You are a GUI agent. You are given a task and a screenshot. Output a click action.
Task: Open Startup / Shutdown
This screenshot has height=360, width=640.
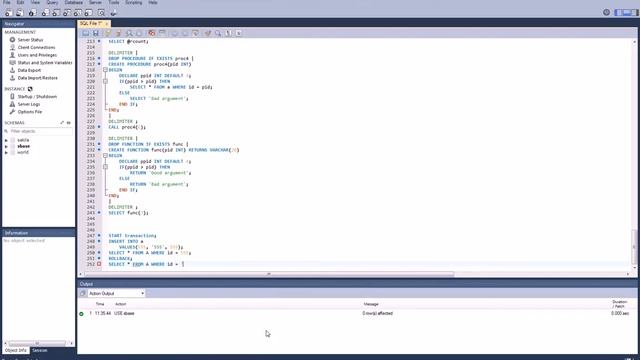pyautogui.click(x=37, y=96)
